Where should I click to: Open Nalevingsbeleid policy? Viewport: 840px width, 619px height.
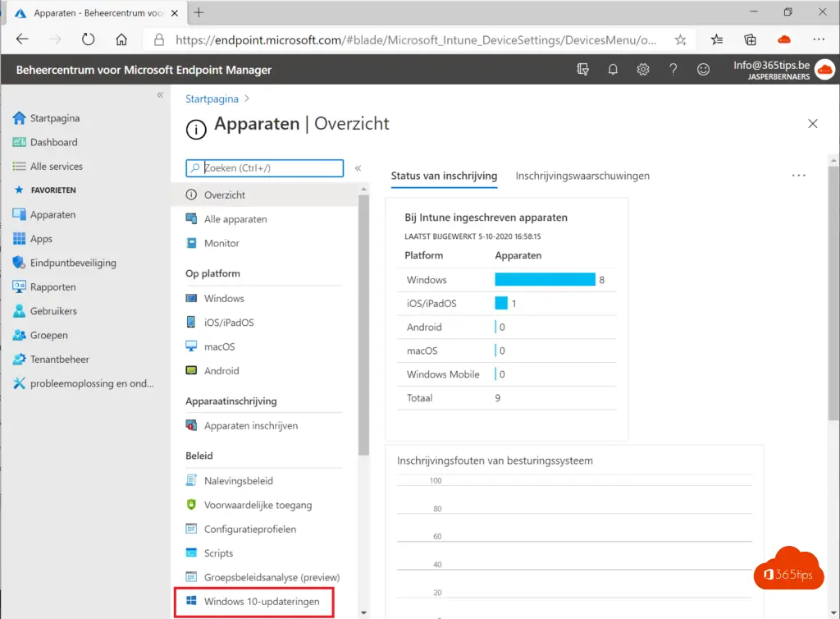coord(239,481)
